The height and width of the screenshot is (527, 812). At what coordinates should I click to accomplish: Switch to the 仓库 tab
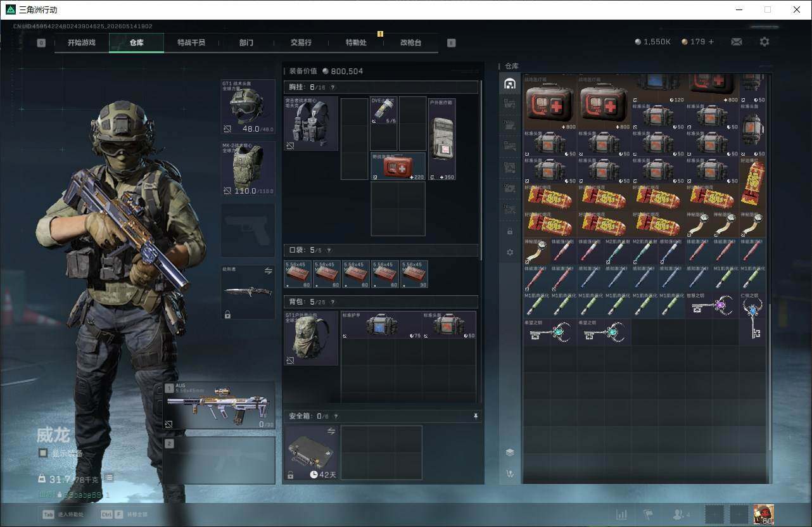point(137,42)
